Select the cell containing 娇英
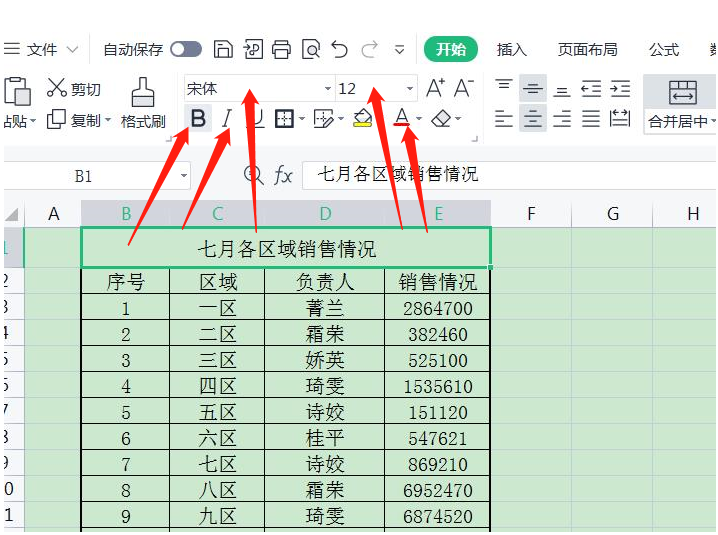Image resolution: width=718 pixels, height=535 pixels. pos(325,360)
